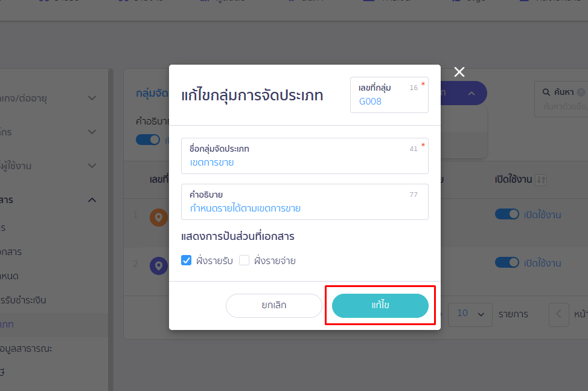Check the ฝั่งรายจ่าย checkbox
This screenshot has height=391, width=588.
click(244, 260)
